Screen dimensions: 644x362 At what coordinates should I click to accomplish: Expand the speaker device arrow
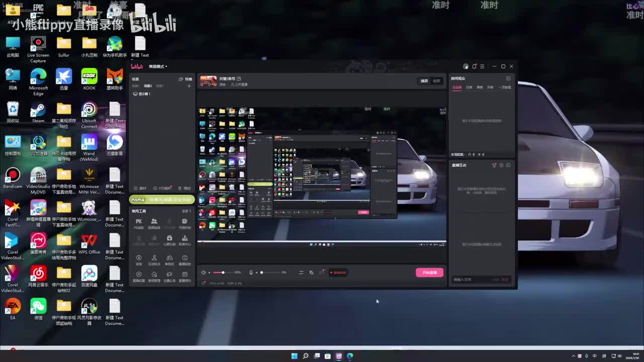click(209, 273)
